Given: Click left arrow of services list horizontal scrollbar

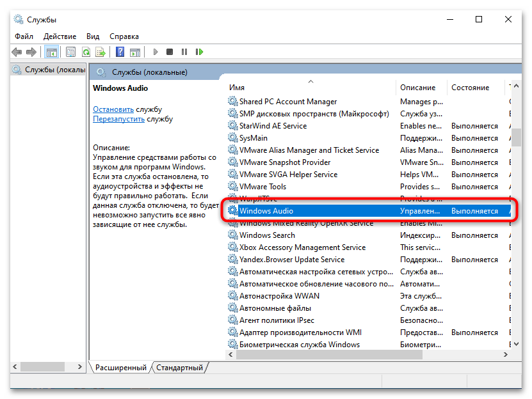Looking at the screenshot, I should click(230, 355).
